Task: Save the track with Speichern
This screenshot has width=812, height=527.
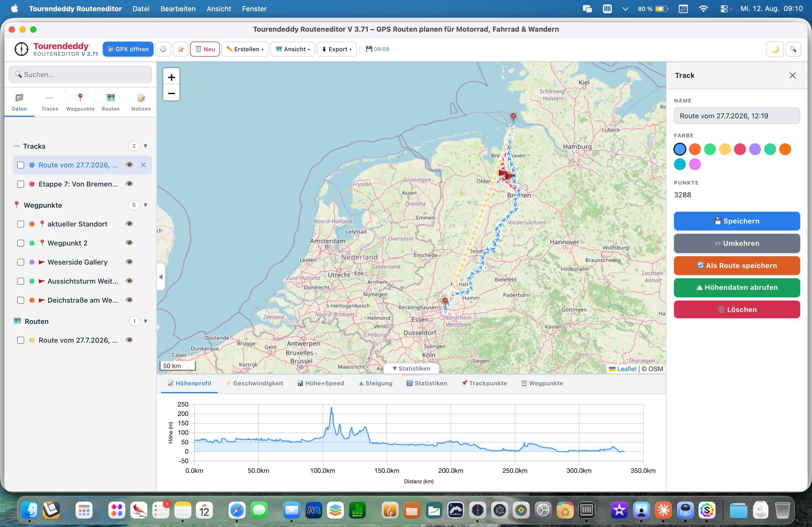Action: pyautogui.click(x=737, y=221)
